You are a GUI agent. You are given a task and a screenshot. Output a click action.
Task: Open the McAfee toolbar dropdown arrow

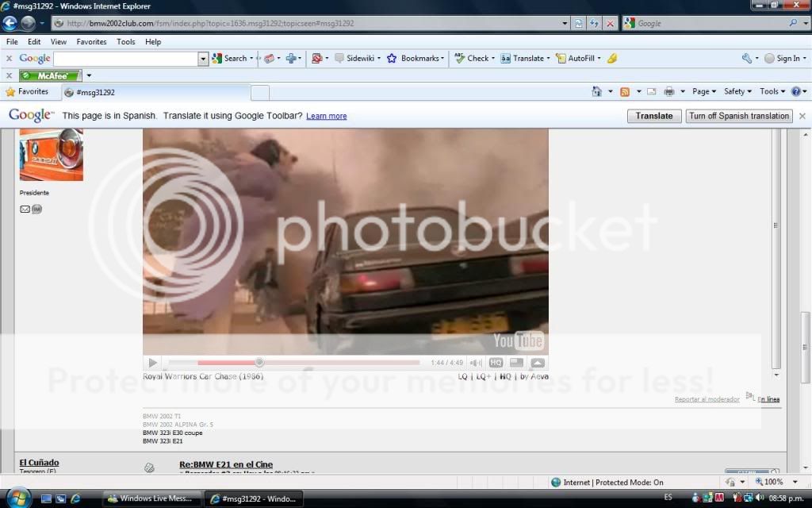coord(89,75)
